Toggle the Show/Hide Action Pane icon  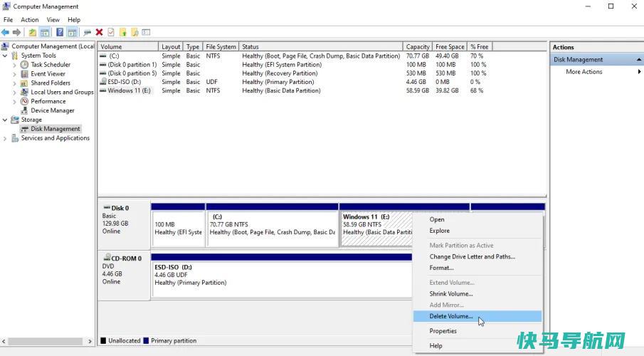pyautogui.click(x=73, y=32)
